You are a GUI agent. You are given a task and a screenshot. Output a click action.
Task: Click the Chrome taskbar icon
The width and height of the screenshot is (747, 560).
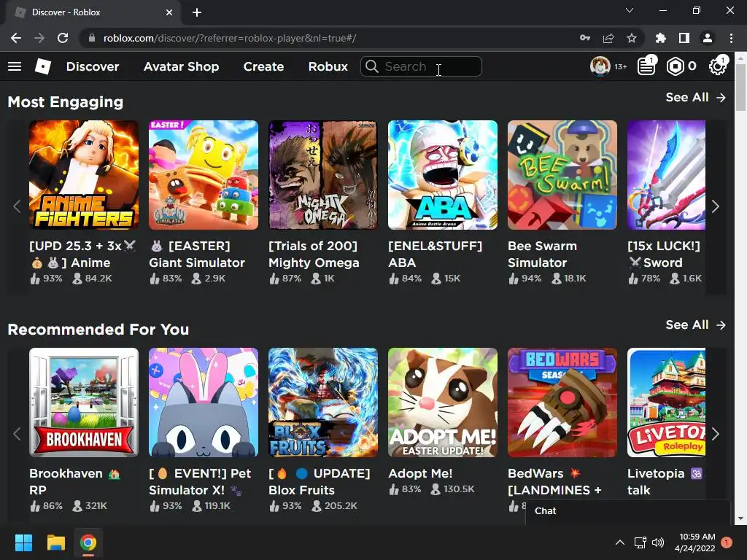coord(88,542)
